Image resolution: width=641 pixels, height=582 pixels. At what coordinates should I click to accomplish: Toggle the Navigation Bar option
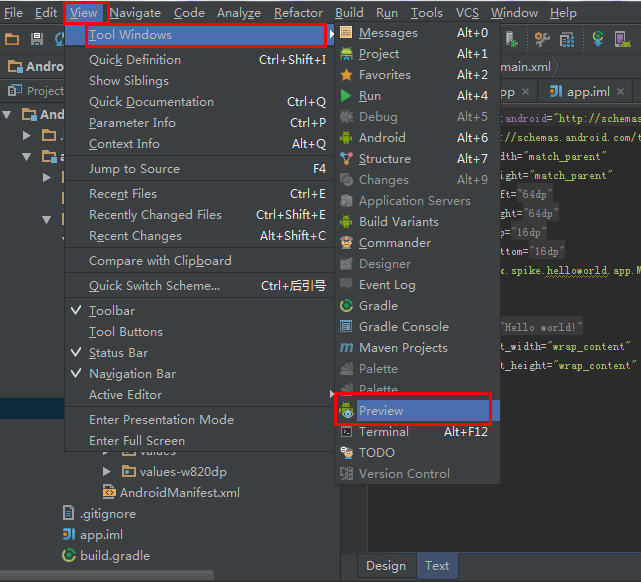tap(199, 374)
